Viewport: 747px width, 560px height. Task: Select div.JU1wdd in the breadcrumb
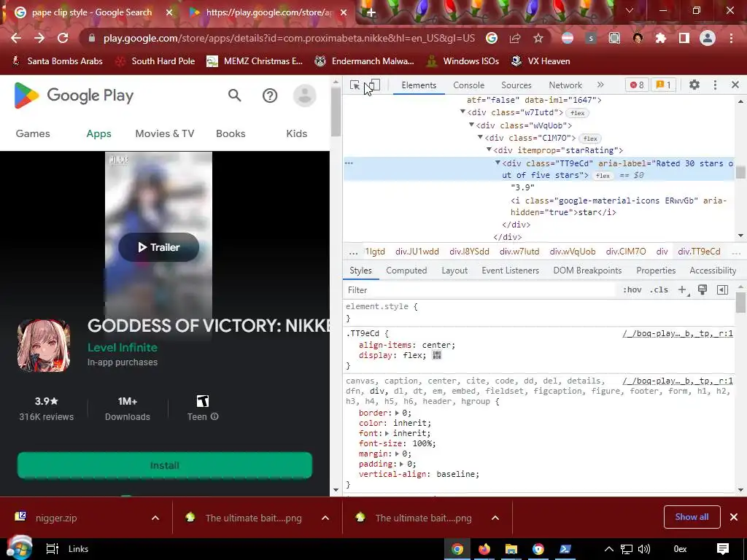click(x=417, y=252)
